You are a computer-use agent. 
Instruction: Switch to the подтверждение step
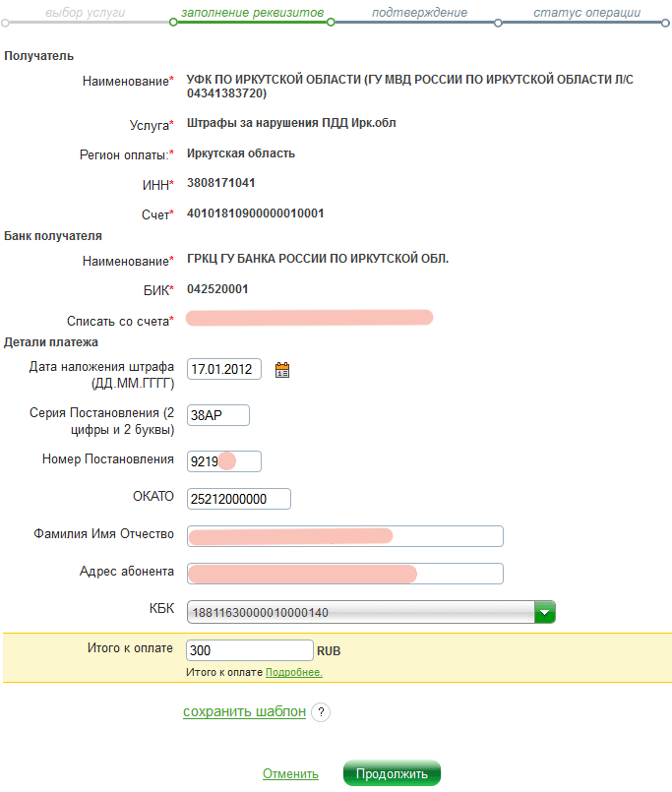pyautogui.click(x=413, y=14)
